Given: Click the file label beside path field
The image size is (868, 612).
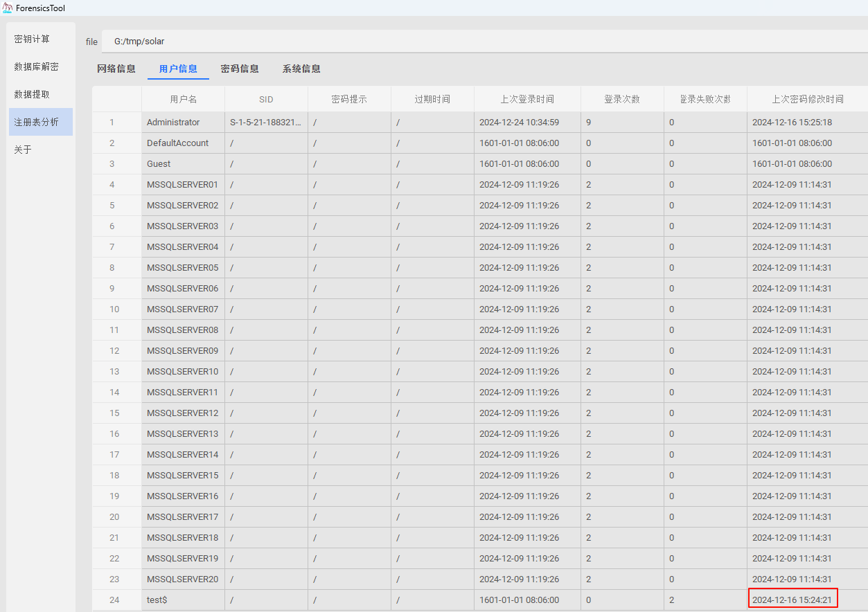Looking at the screenshot, I should 91,42.
